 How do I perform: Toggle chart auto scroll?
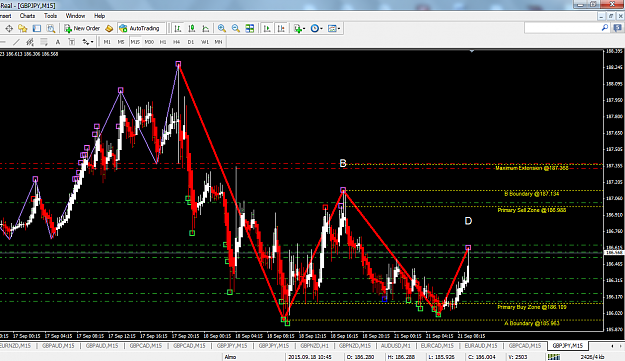(267, 28)
